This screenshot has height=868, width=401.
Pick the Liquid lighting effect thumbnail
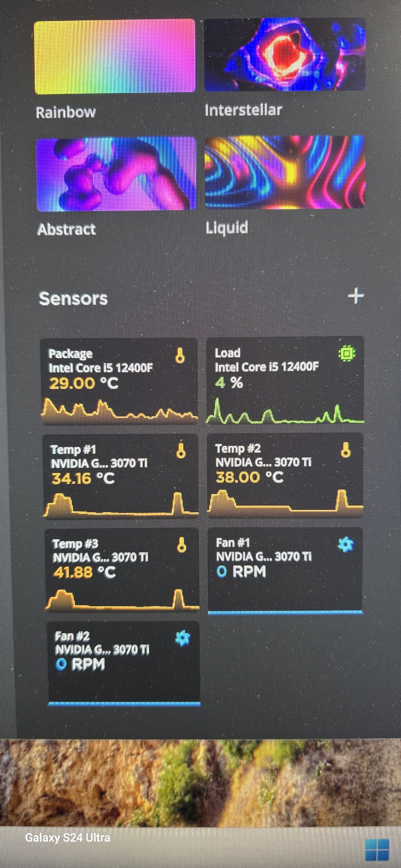pyautogui.click(x=284, y=172)
